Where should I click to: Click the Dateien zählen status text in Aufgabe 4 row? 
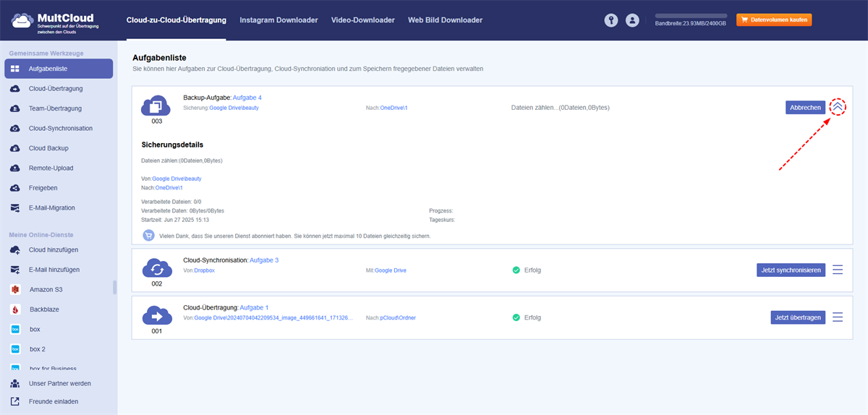click(561, 108)
